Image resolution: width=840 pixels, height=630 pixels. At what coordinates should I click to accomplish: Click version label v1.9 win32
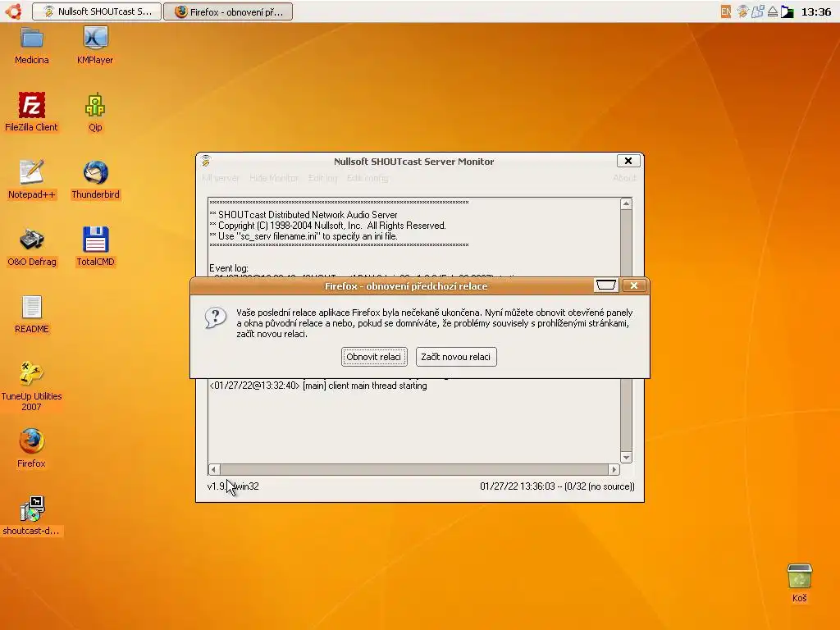click(x=233, y=486)
